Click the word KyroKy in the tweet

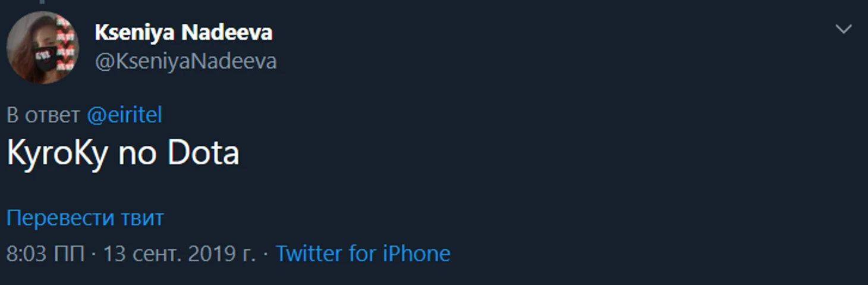57,154
